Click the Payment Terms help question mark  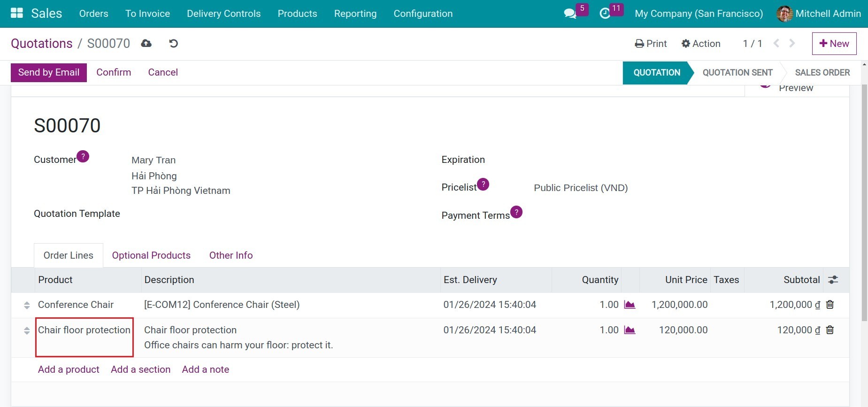(516, 212)
